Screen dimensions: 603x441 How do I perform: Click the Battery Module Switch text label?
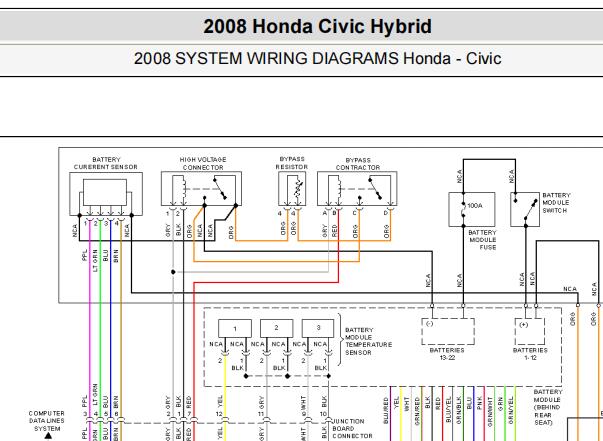[558, 203]
